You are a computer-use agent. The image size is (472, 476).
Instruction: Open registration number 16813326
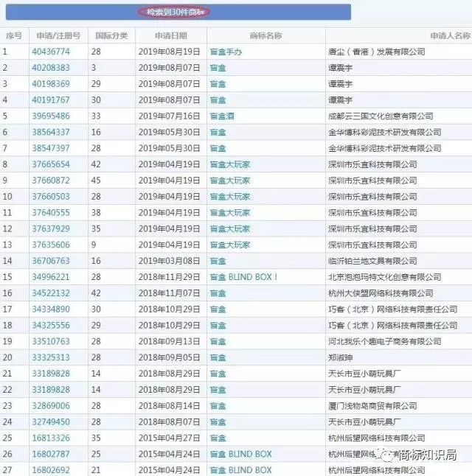[x=51, y=438]
